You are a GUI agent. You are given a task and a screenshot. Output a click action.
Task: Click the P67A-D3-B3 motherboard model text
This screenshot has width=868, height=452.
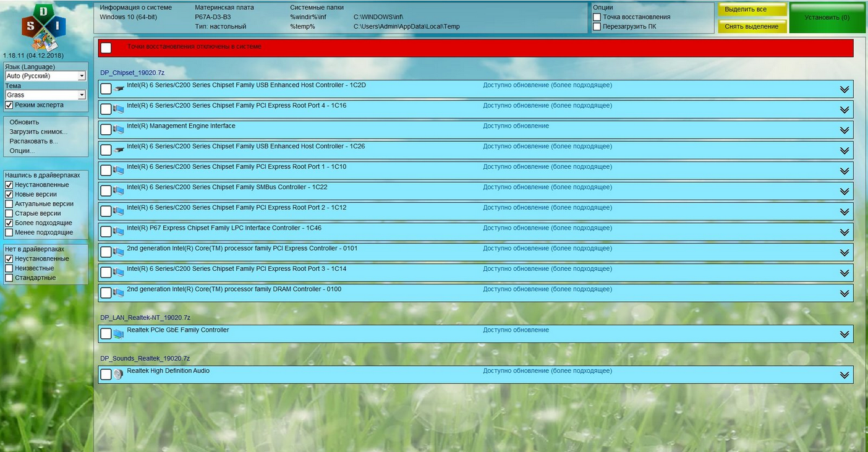tap(213, 17)
